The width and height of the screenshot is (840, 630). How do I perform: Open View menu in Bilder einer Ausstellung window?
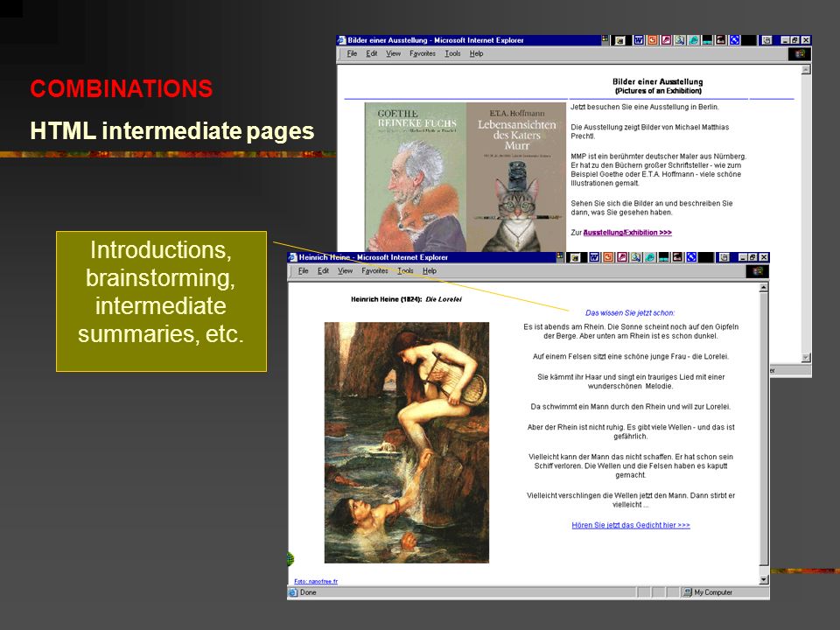(x=393, y=53)
